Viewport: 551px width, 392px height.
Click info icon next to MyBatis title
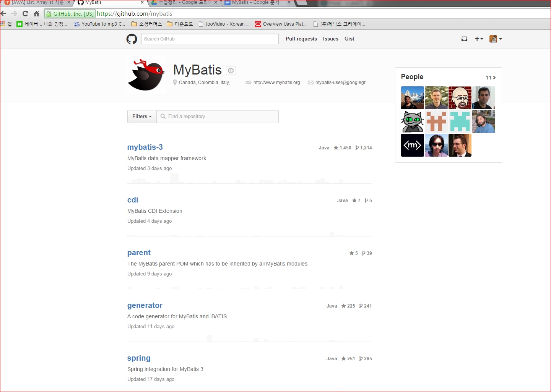click(x=231, y=70)
